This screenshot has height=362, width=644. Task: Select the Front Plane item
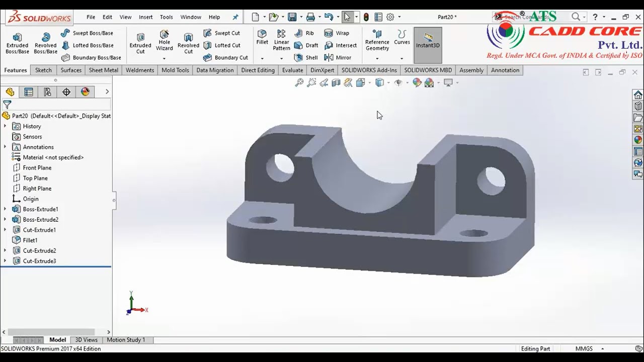(32, 168)
